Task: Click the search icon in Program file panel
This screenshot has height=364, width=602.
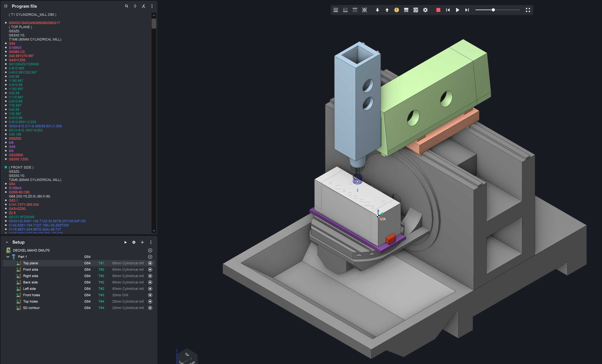Action: 126,6
